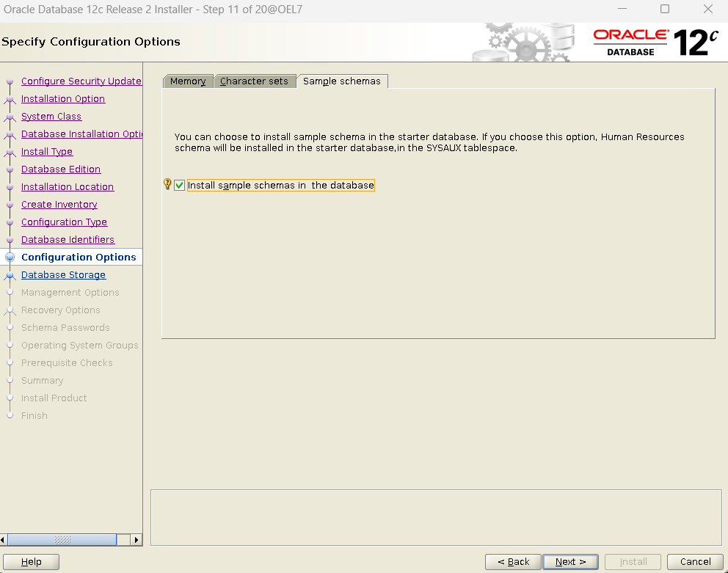The width and height of the screenshot is (728, 573).
Task: Go to Configuration Type step
Action: click(64, 222)
